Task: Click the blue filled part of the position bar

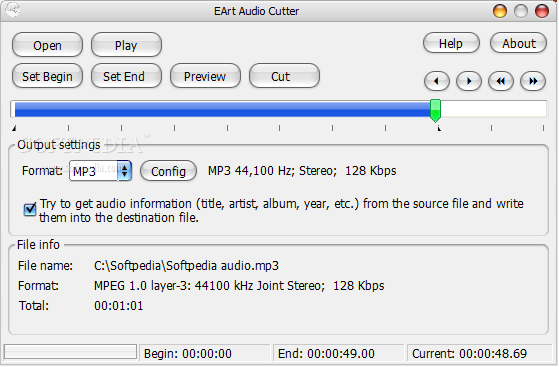Action: pos(222,109)
